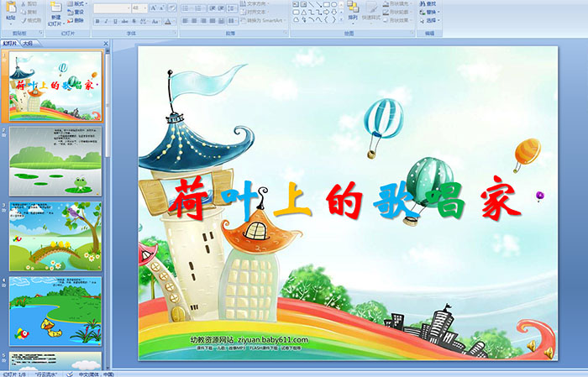The width and height of the screenshot is (588, 377).
Task: Click Shape Outline (形状轮廓) button
Action: pyautogui.click(x=397, y=12)
